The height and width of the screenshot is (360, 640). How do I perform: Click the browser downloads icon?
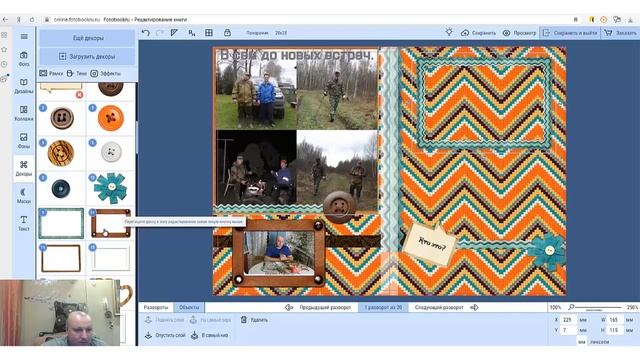631,20
